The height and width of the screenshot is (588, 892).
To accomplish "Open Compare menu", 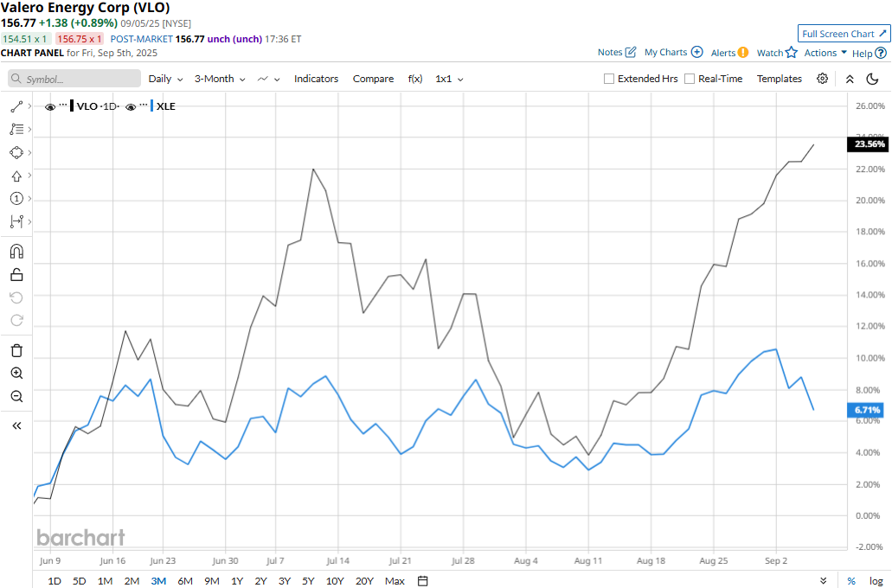I will click(x=373, y=79).
